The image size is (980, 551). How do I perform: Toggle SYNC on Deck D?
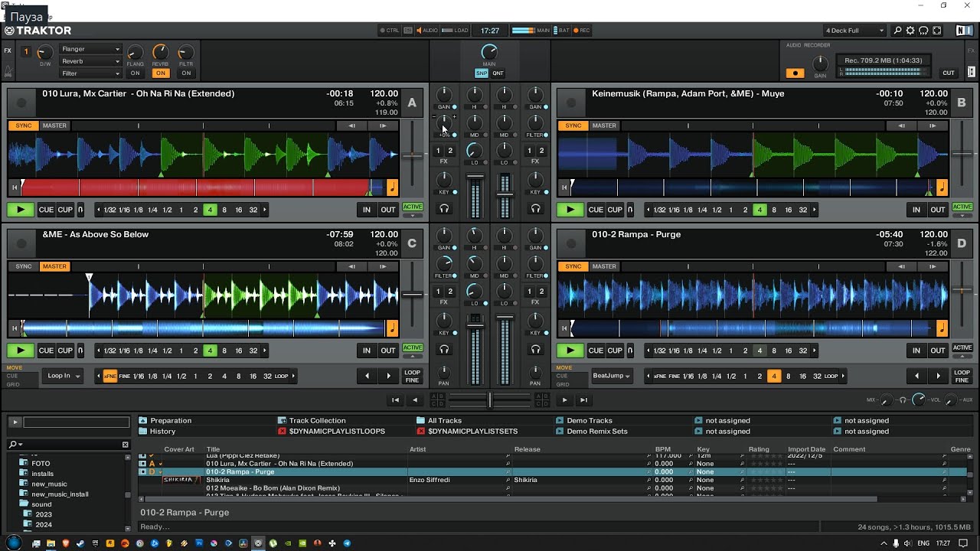(573, 266)
